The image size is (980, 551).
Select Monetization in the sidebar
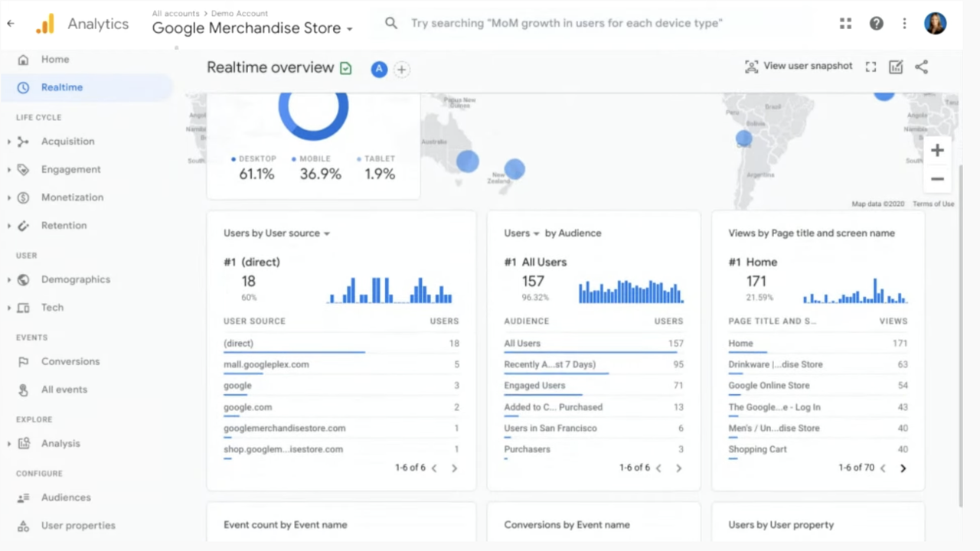click(x=72, y=197)
